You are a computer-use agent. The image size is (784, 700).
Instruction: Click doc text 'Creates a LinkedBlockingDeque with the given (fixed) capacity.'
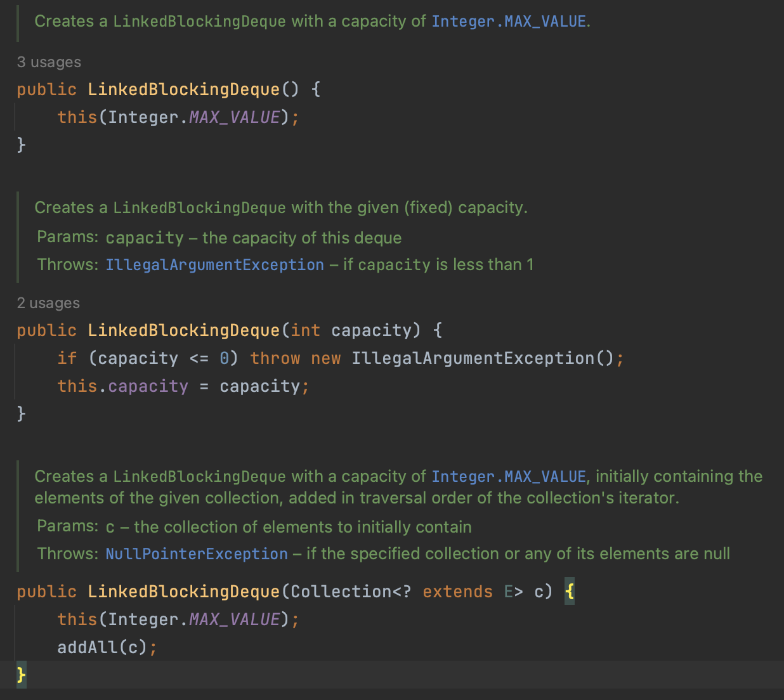[281, 208]
